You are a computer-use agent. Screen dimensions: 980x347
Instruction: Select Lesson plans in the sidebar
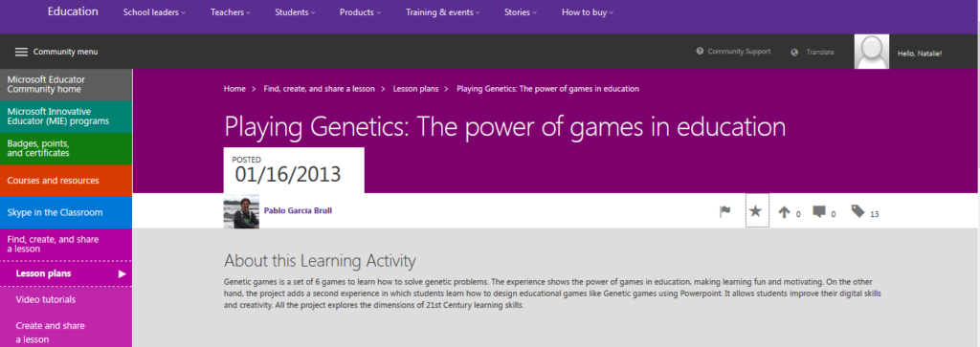coord(43,273)
